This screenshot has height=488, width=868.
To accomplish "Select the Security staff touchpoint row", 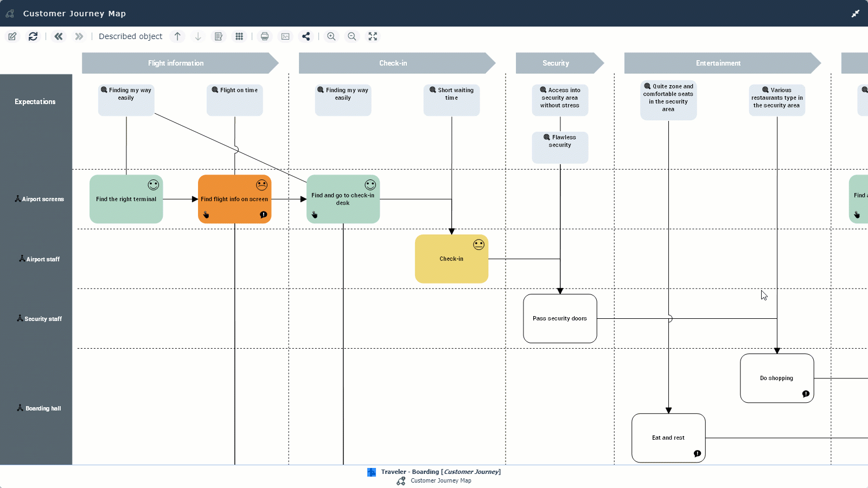I will coord(39,319).
